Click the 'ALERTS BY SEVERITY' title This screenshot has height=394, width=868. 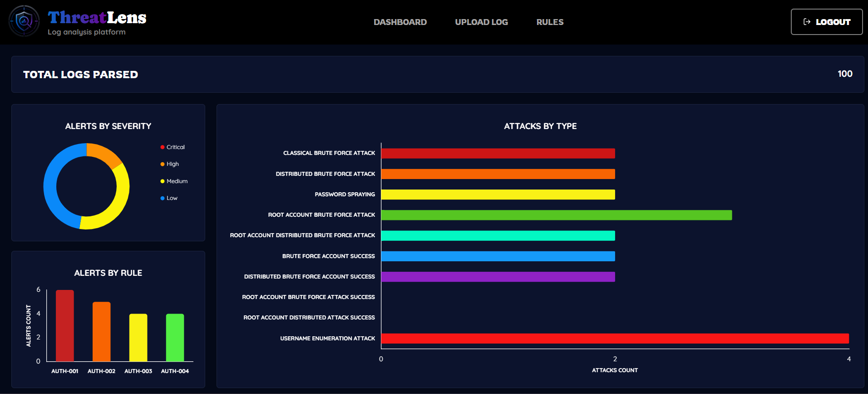coord(108,126)
